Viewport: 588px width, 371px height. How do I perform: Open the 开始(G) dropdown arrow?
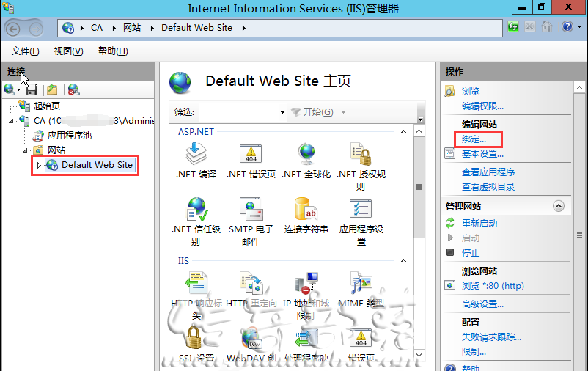tap(343, 112)
